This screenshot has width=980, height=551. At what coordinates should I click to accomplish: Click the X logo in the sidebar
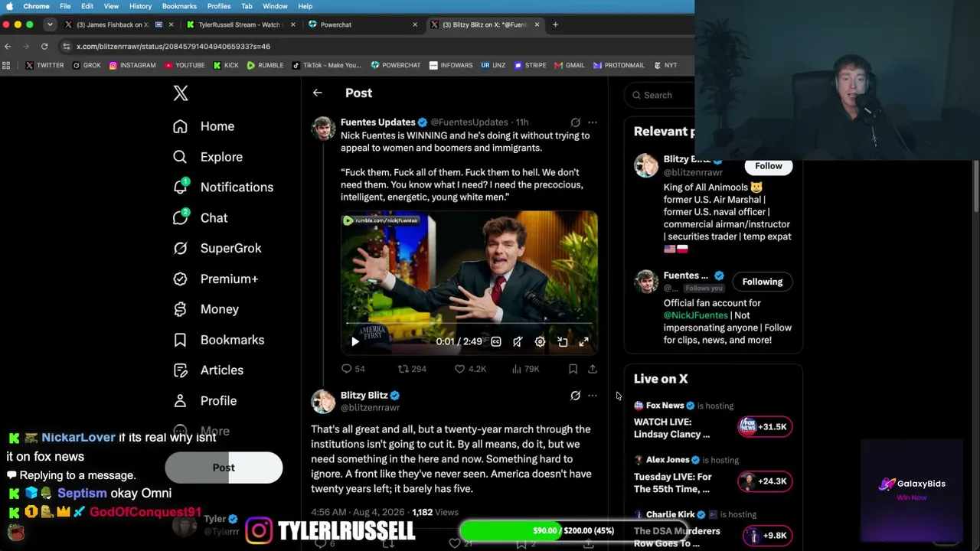tap(181, 93)
